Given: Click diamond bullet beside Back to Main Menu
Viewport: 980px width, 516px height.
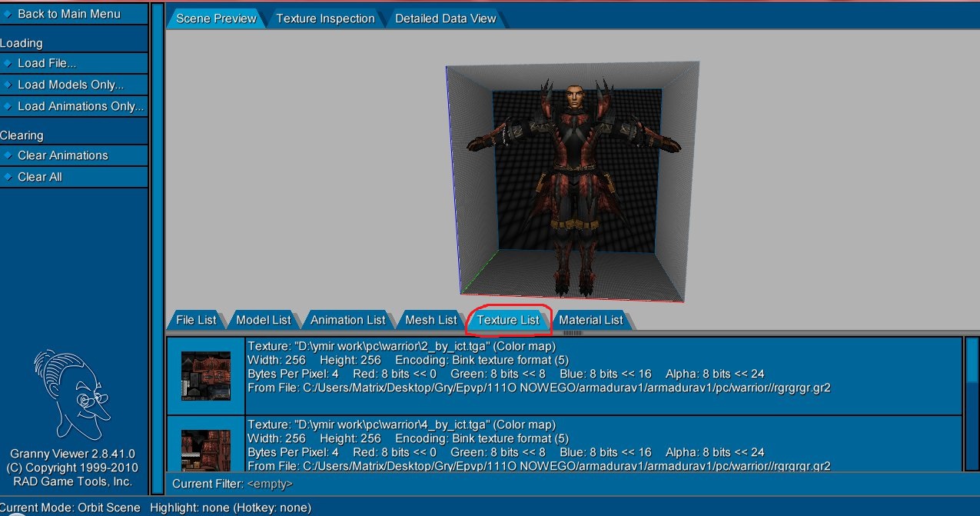Looking at the screenshot, I should tap(8, 14).
